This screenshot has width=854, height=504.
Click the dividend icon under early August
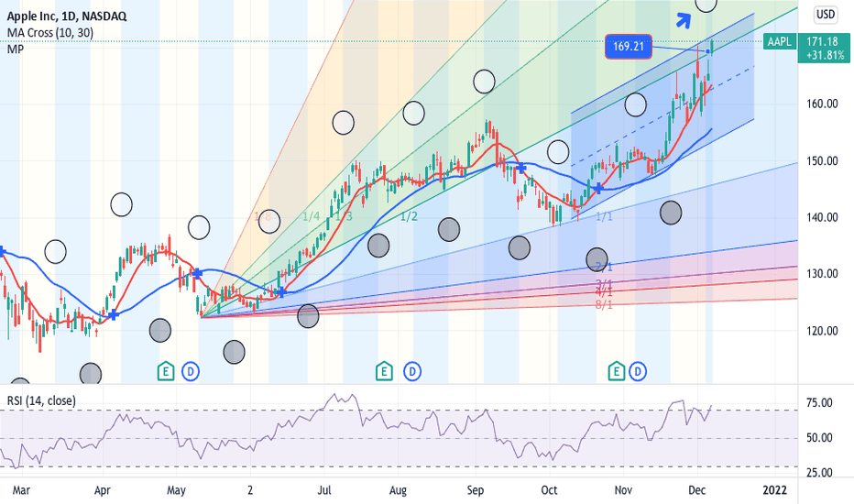[412, 372]
